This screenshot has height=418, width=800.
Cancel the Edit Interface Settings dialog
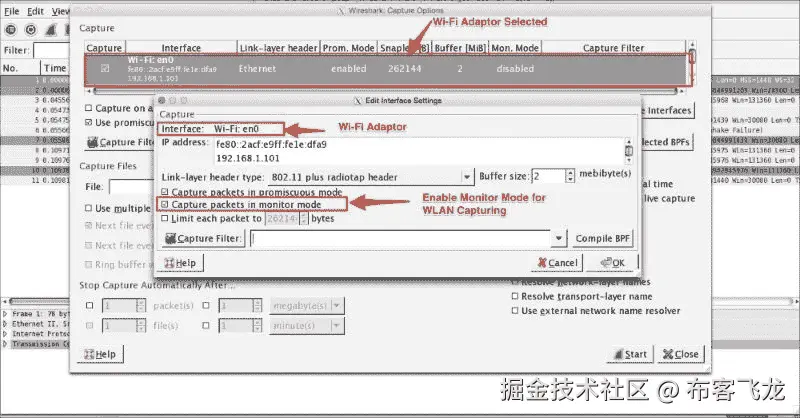(557, 263)
